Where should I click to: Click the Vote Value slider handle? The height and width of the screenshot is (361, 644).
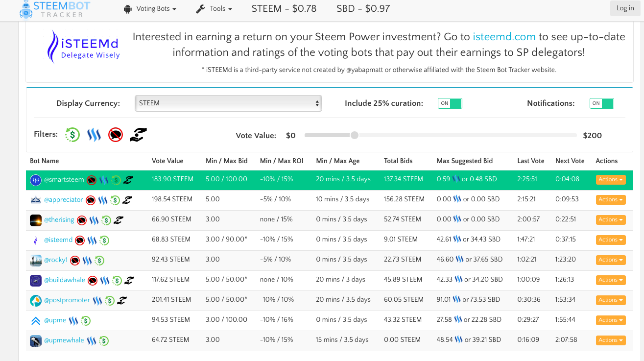355,135
